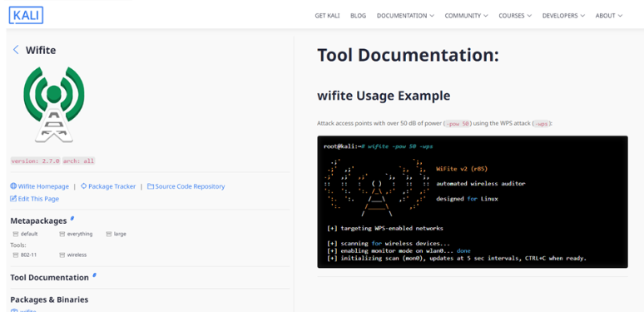Open the everything metapackage link
Image resolution: width=644 pixels, height=312 pixels.
(x=80, y=234)
